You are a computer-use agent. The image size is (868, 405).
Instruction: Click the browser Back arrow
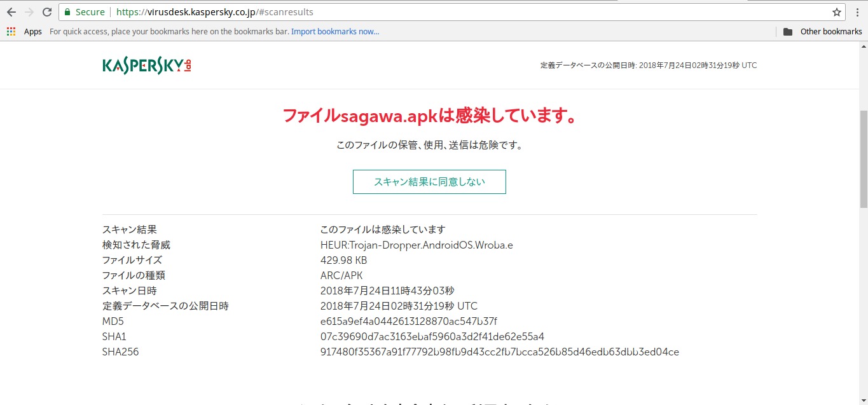[11, 12]
